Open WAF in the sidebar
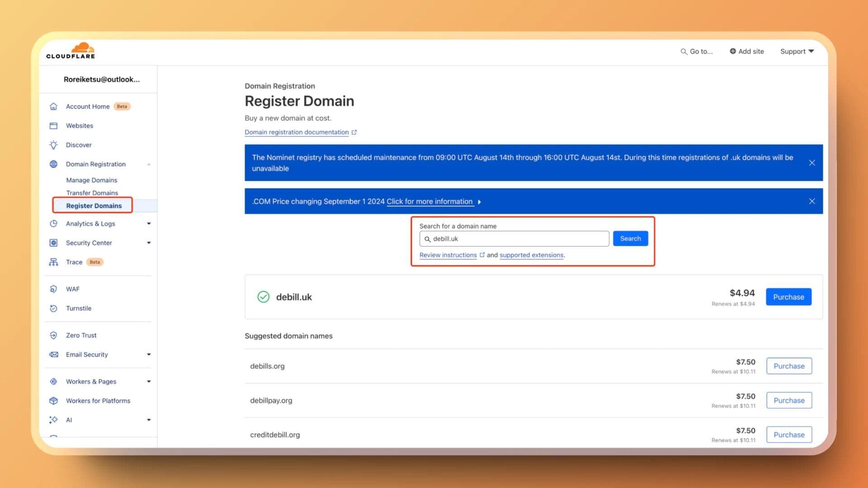Screen dimensions: 868x488 (x=73, y=289)
